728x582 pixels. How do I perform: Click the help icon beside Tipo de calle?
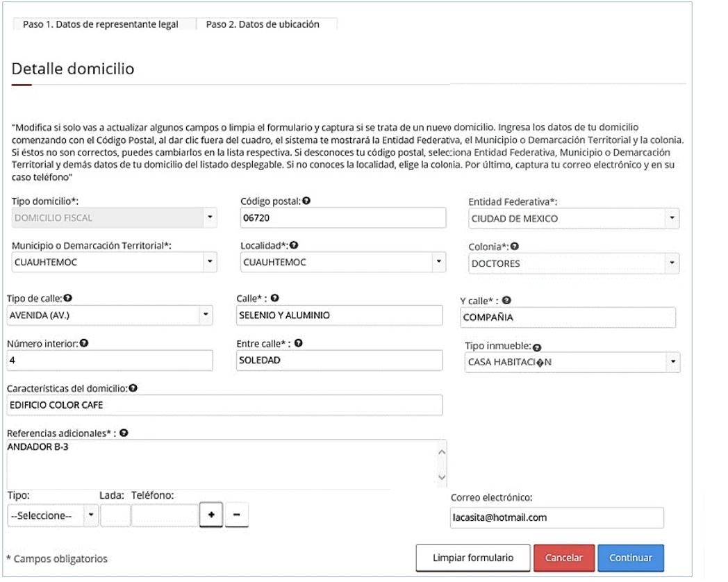(x=68, y=298)
